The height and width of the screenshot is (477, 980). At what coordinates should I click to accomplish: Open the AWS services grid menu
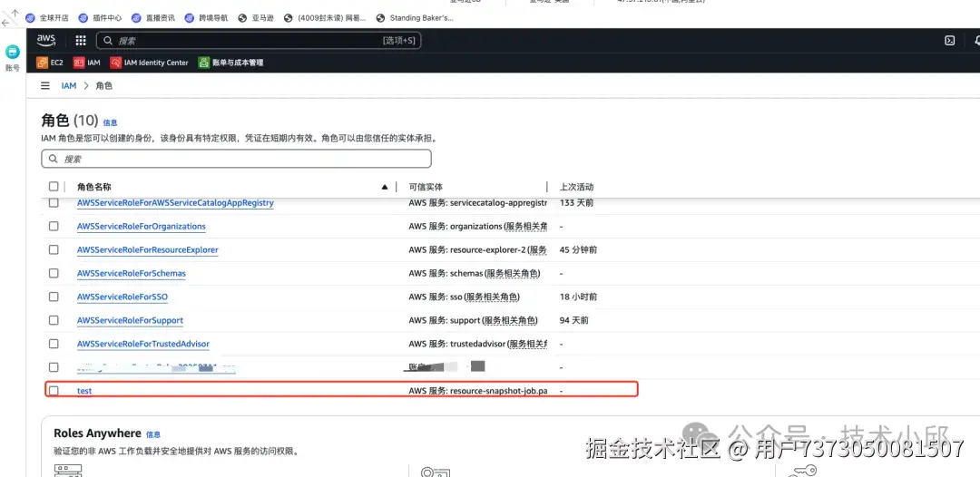click(81, 41)
